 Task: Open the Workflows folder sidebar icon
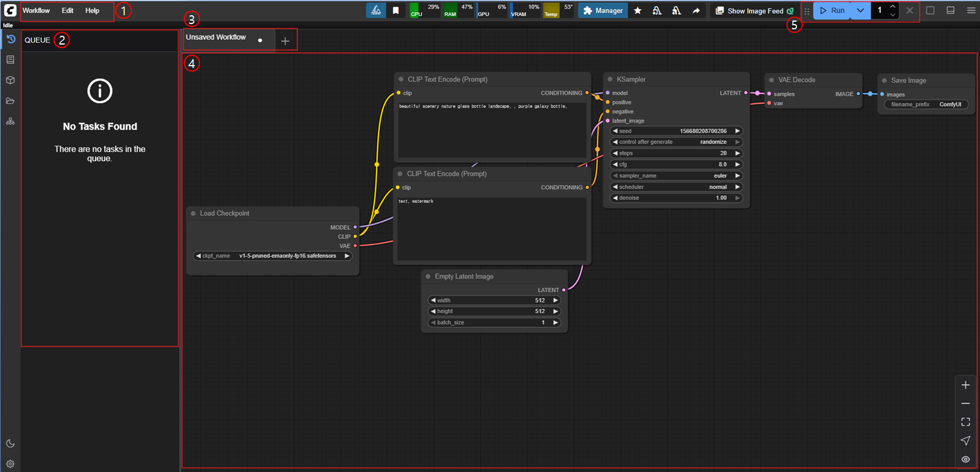pos(10,101)
